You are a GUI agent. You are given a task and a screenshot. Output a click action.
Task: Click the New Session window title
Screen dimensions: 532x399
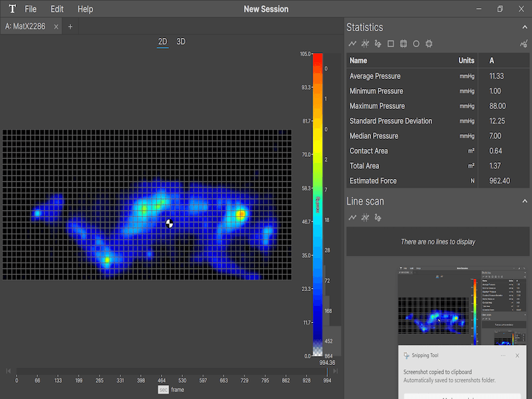pyautogui.click(x=266, y=9)
